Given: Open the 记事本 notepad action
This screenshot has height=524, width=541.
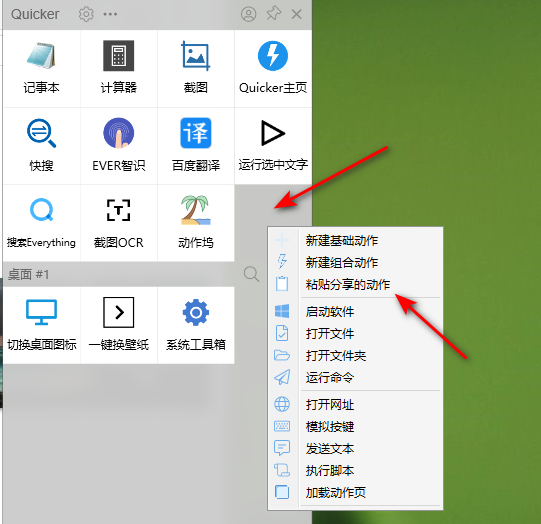Looking at the screenshot, I should point(41,68).
